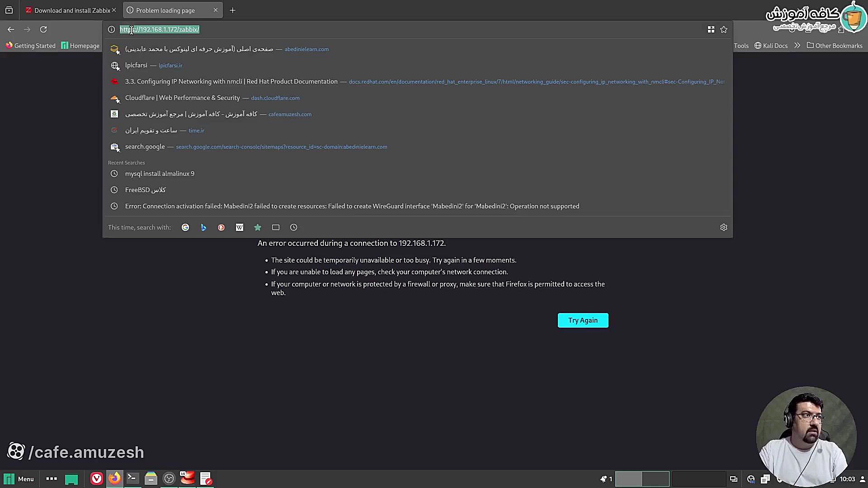Viewport: 868px width, 488px height.
Task: Click the Try Again button
Action: [x=583, y=320]
